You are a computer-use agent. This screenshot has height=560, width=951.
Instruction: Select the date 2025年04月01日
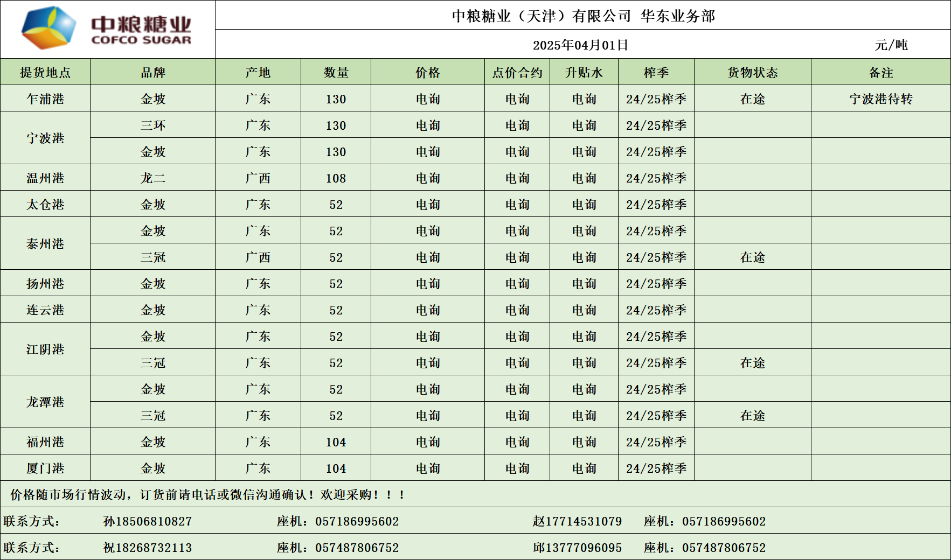(x=580, y=45)
